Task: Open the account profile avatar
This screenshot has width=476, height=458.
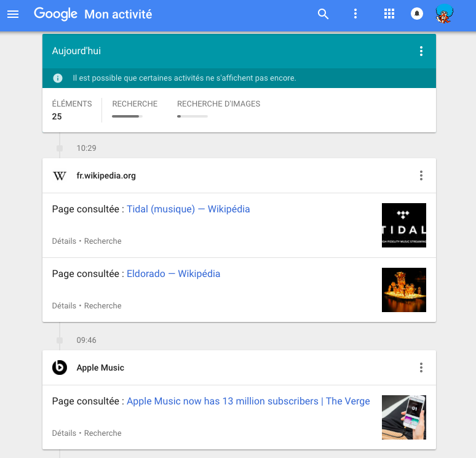Action: (x=444, y=14)
